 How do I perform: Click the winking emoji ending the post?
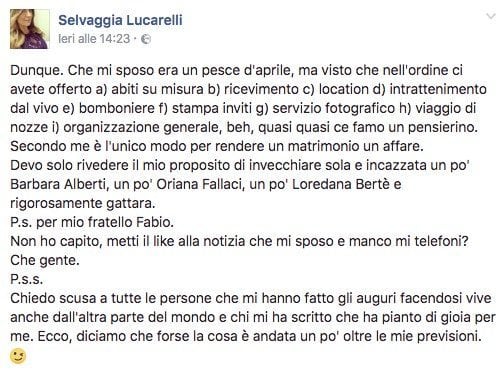tap(18, 356)
